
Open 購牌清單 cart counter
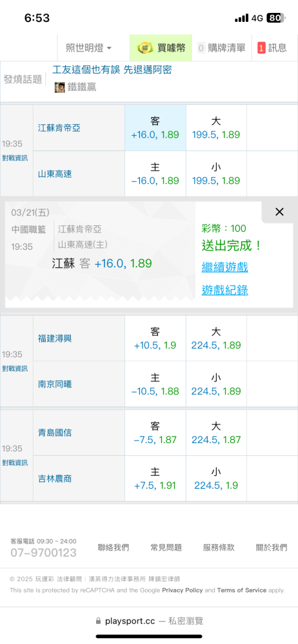(x=221, y=48)
